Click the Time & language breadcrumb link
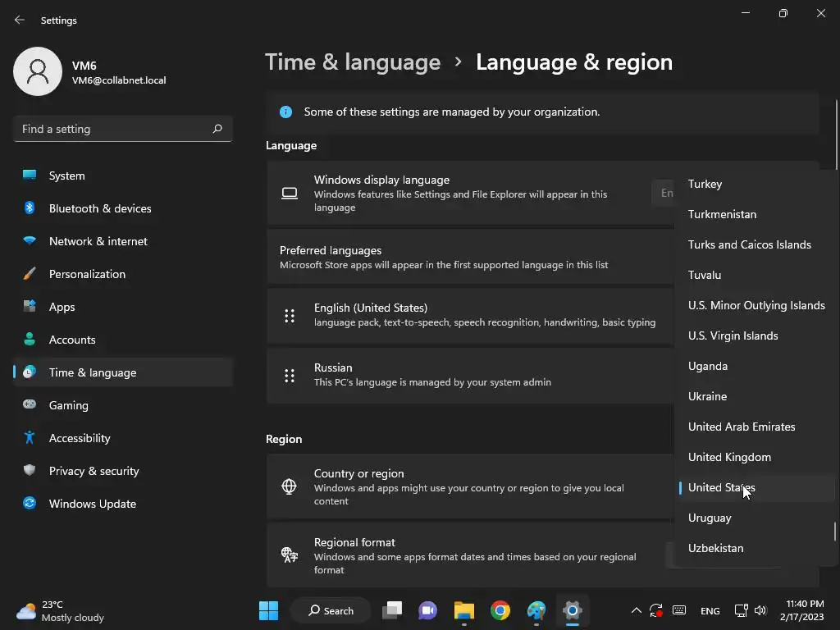This screenshot has width=840, height=630. 353,62
